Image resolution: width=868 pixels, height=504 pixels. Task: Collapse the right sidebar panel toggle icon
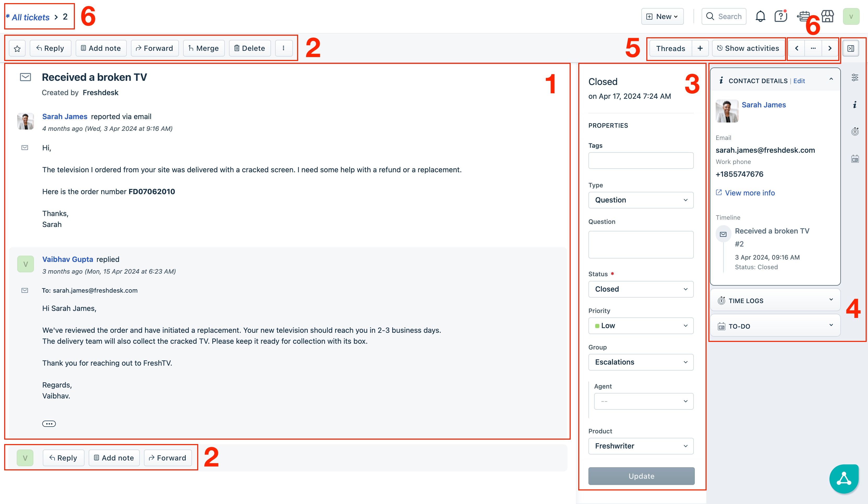(x=851, y=48)
